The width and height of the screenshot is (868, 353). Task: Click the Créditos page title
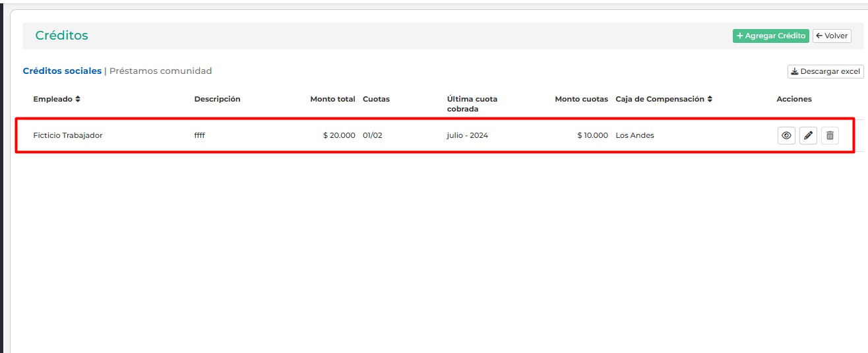click(61, 36)
